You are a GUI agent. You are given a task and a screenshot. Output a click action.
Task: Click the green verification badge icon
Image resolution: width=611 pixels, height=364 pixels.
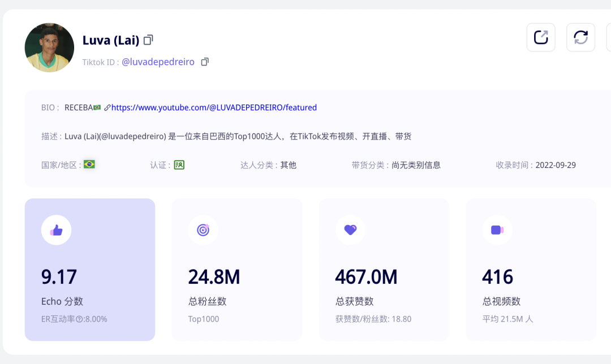[x=179, y=165]
